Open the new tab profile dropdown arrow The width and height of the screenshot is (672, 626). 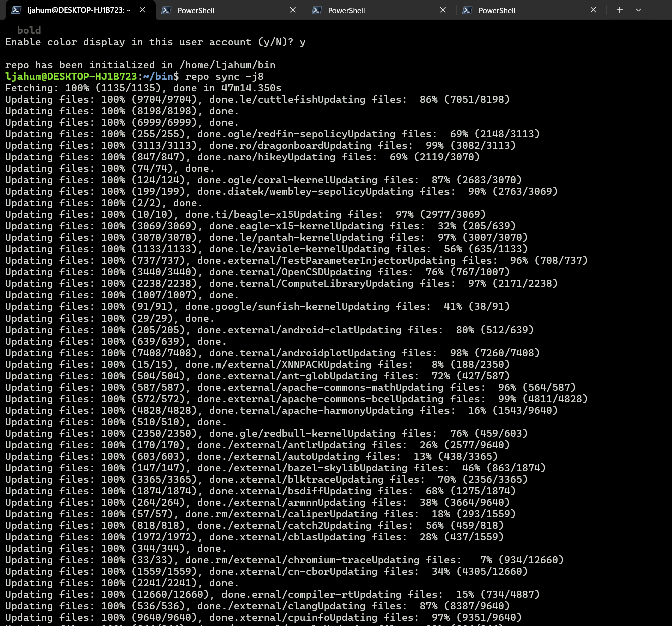coord(638,10)
